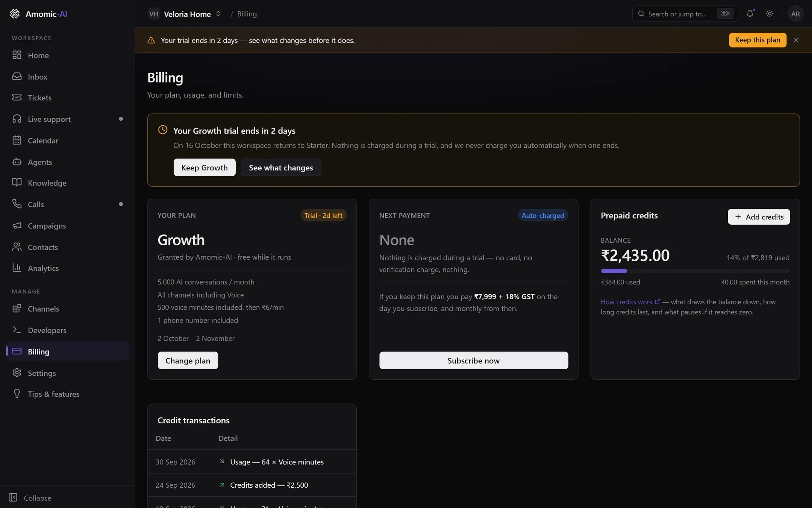812x508 pixels.
Task: Click the Calls phone icon
Action: (17, 204)
